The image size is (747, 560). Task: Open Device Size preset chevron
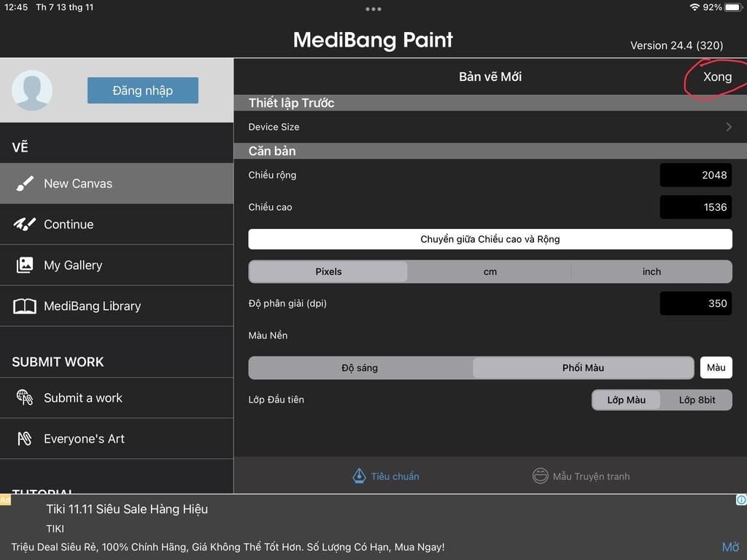pyautogui.click(x=729, y=127)
